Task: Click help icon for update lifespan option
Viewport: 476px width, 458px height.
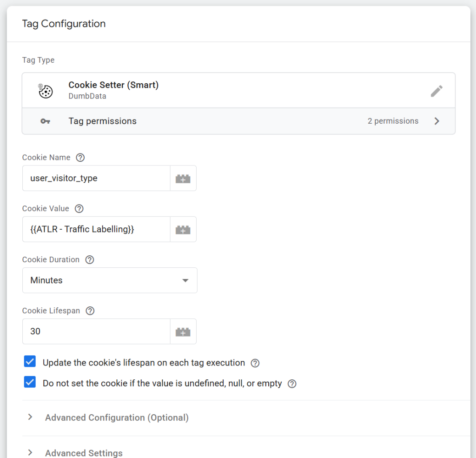Action: pos(255,363)
